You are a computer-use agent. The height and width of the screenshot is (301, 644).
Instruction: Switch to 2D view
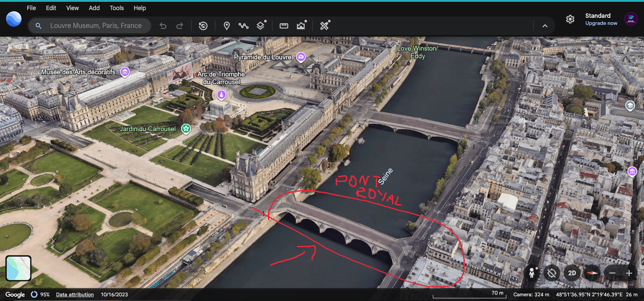pyautogui.click(x=572, y=273)
